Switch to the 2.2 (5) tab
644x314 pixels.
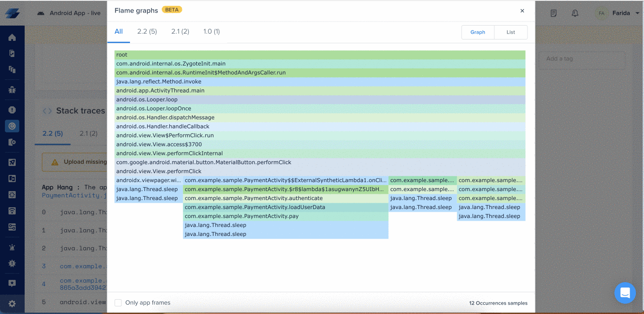coord(147,31)
